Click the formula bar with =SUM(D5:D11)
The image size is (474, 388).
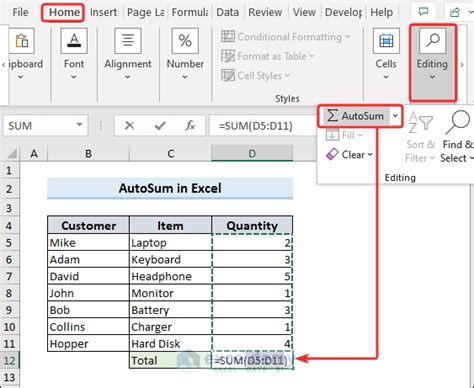(263, 126)
